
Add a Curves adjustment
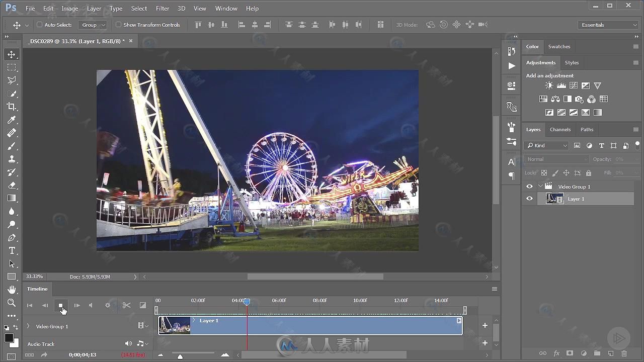[573, 85]
